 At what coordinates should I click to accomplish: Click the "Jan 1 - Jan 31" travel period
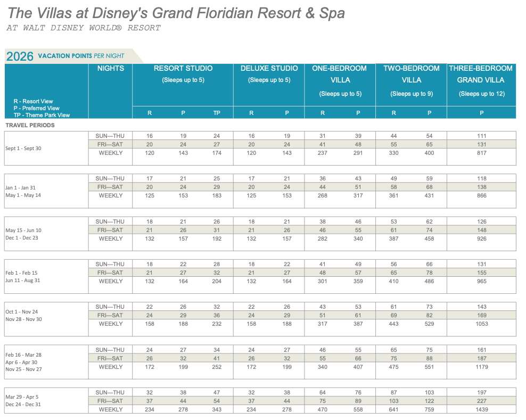tap(20, 188)
